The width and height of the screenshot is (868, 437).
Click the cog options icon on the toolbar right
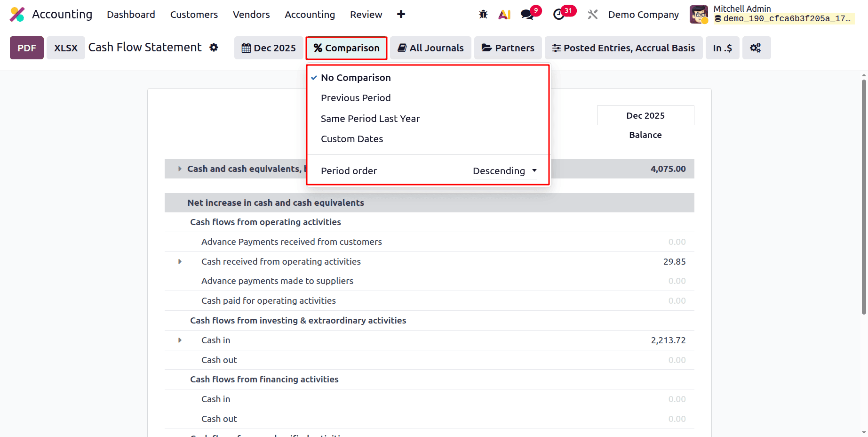pos(756,48)
